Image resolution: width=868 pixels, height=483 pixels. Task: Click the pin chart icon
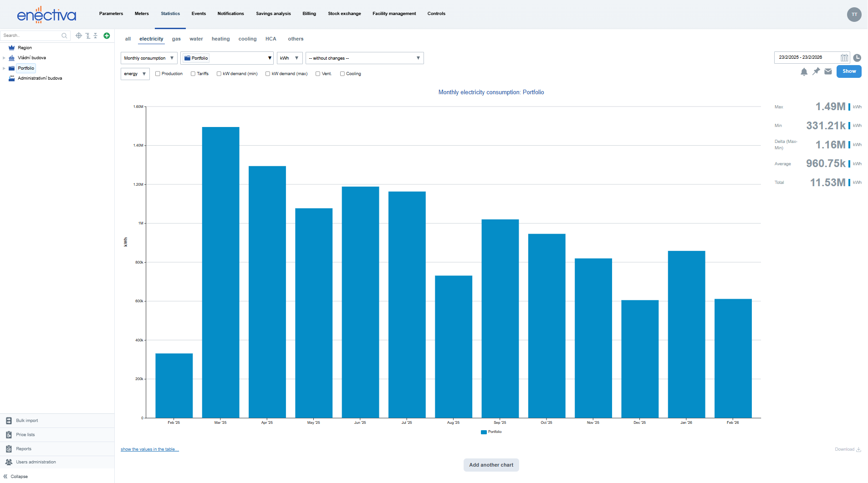pyautogui.click(x=816, y=71)
